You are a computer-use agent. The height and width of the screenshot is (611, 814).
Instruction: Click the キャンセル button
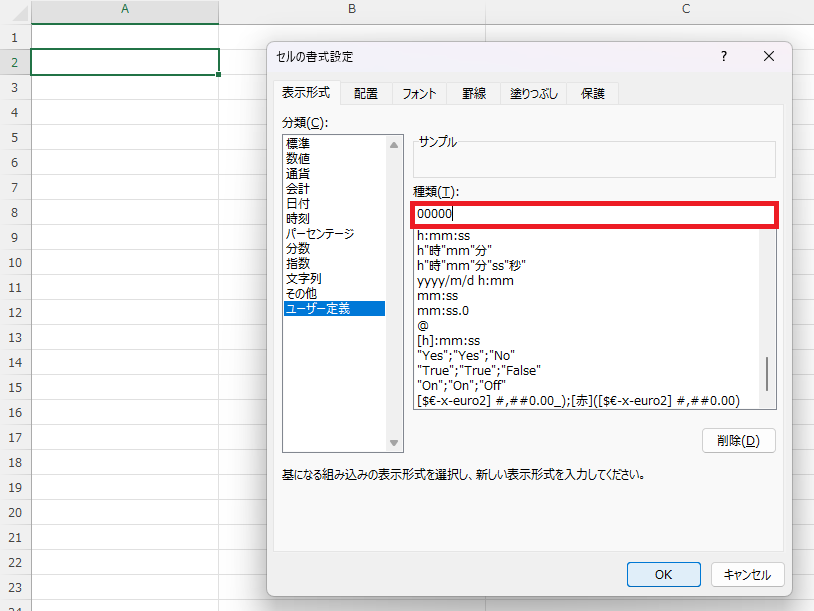point(748,575)
